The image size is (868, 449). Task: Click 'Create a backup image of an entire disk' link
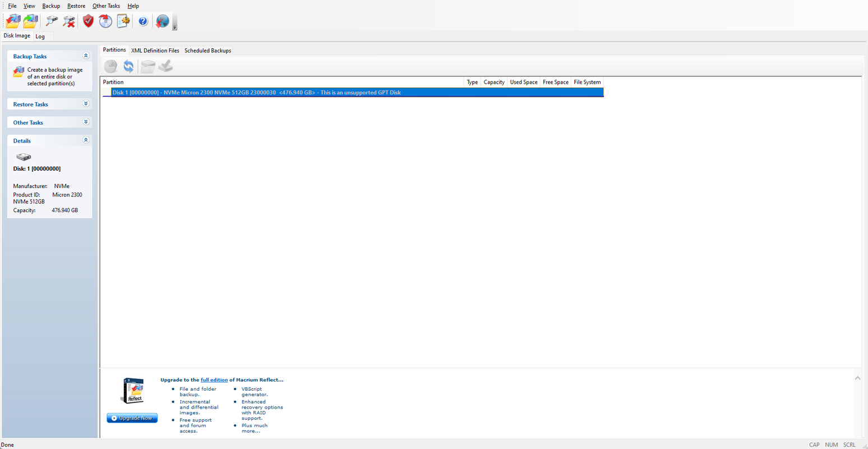tap(55, 77)
